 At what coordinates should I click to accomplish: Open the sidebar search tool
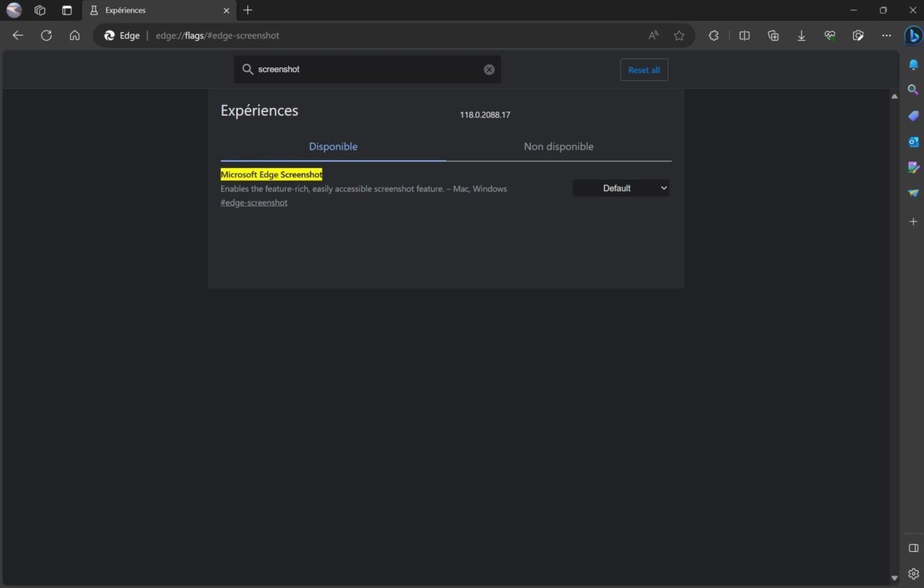point(913,90)
